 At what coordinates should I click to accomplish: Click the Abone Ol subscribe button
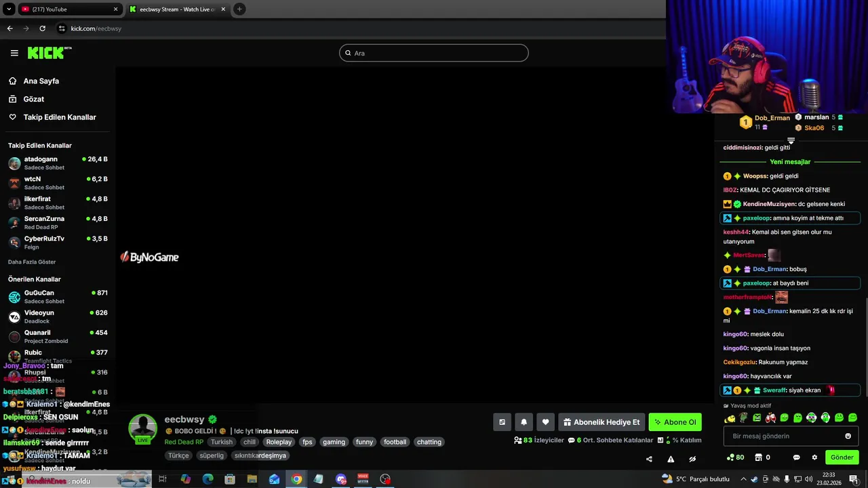point(675,422)
